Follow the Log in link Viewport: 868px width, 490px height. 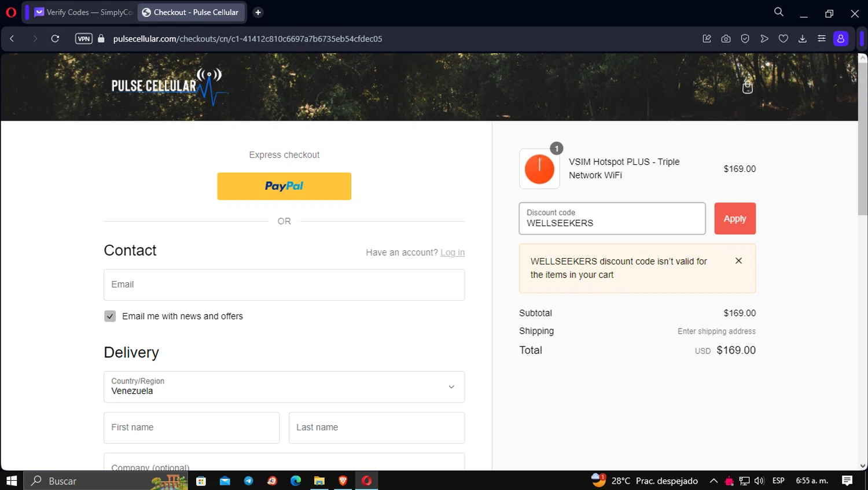[x=453, y=252]
